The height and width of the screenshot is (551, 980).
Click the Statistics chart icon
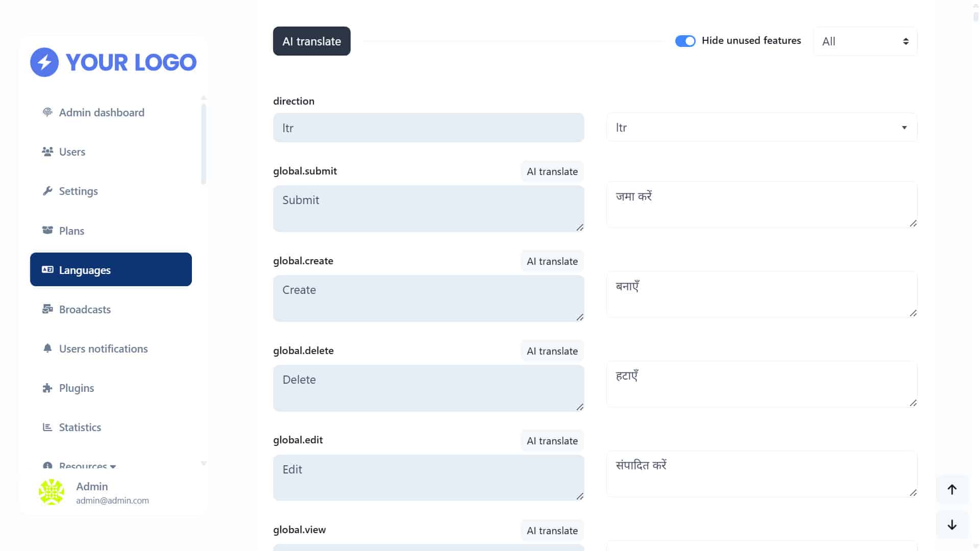point(47,427)
